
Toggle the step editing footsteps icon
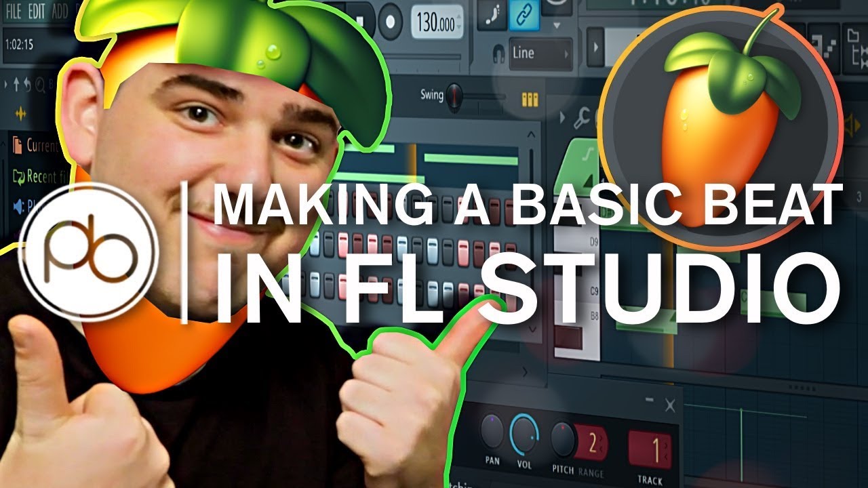(x=492, y=16)
